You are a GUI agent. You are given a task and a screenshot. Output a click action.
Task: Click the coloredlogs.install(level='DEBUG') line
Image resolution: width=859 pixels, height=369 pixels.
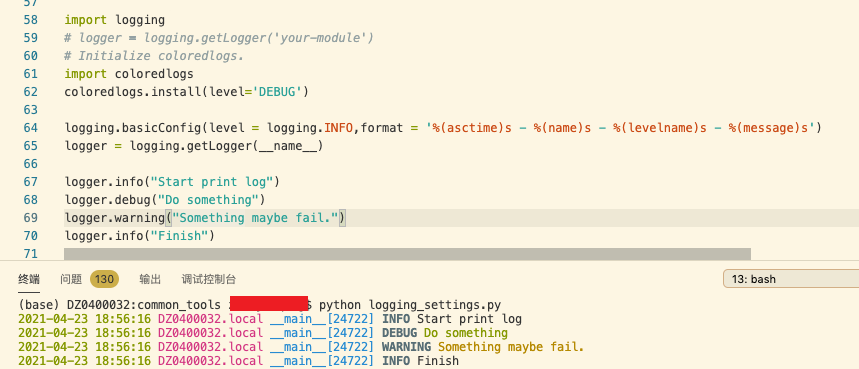(x=187, y=92)
